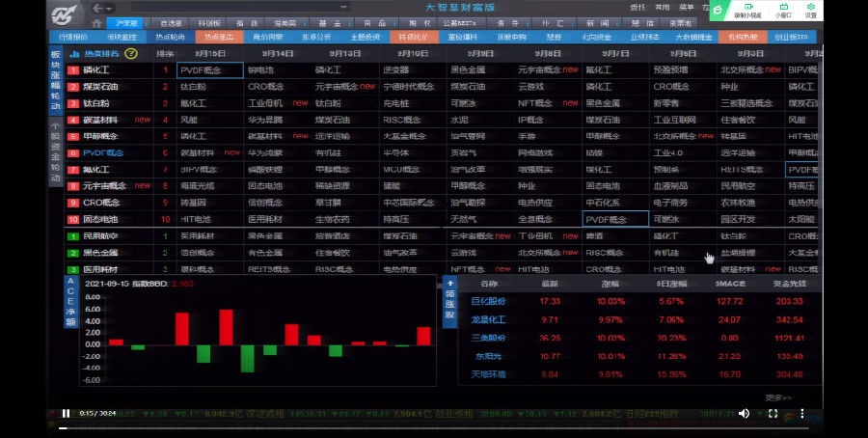Image resolution: width=868 pixels, height=438 pixels.
Task: Open the 常用 menu
Action: 662,7
